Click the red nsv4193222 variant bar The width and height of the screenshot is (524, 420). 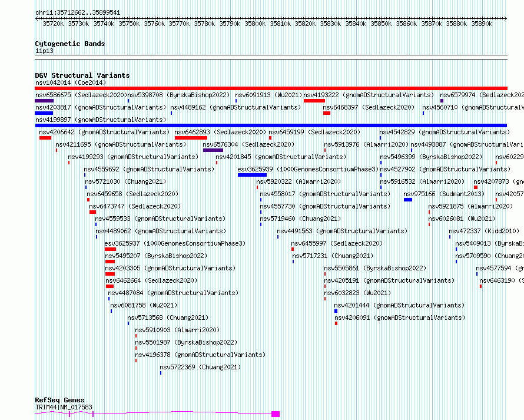point(314,101)
